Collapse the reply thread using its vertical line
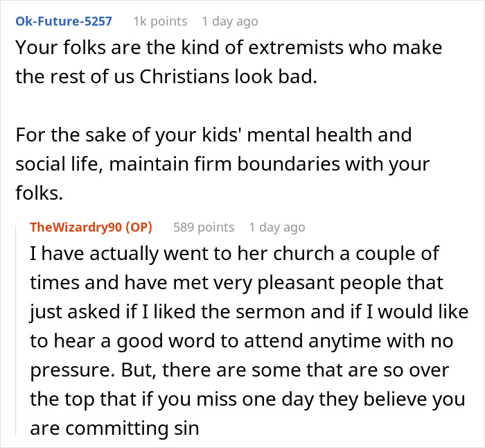The height and width of the screenshot is (448, 485). 19,326
